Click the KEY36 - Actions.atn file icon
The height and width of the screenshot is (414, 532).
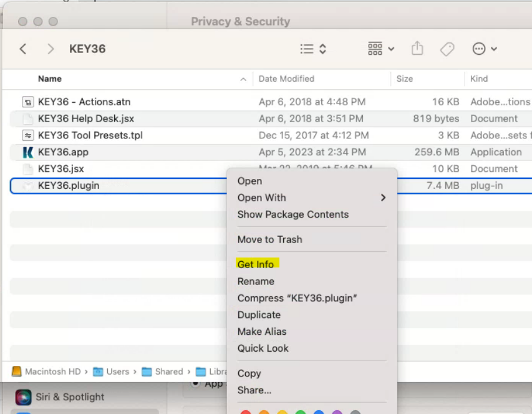(x=28, y=102)
